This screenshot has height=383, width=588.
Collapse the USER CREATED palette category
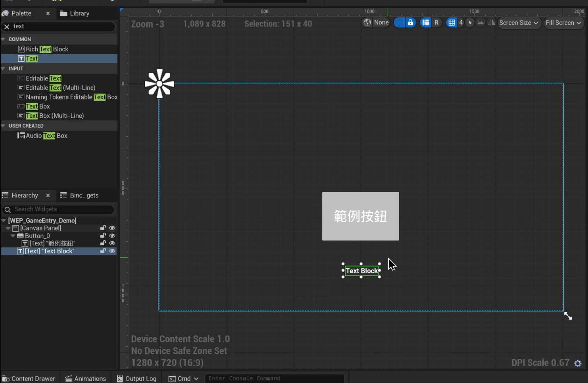tap(3, 126)
